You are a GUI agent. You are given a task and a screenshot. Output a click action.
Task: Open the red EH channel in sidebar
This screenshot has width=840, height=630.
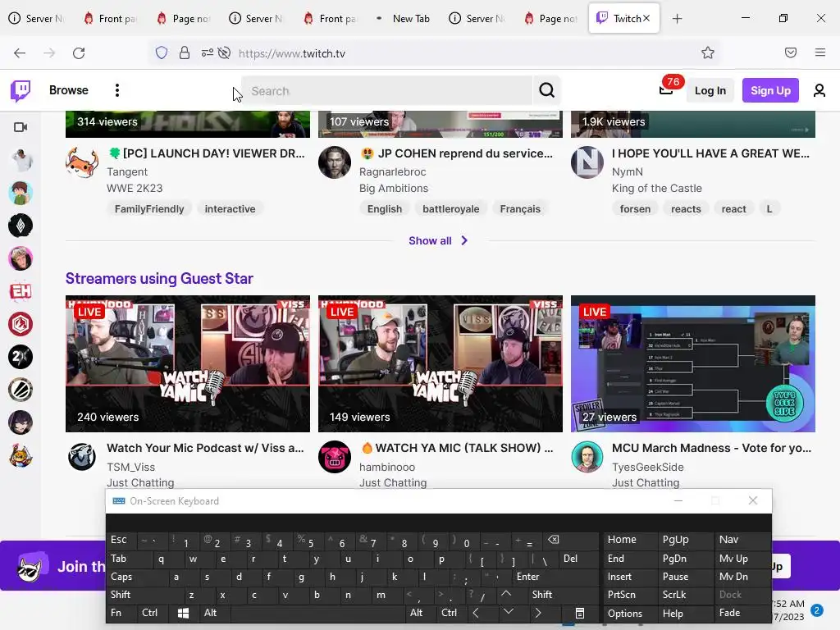coord(21,291)
